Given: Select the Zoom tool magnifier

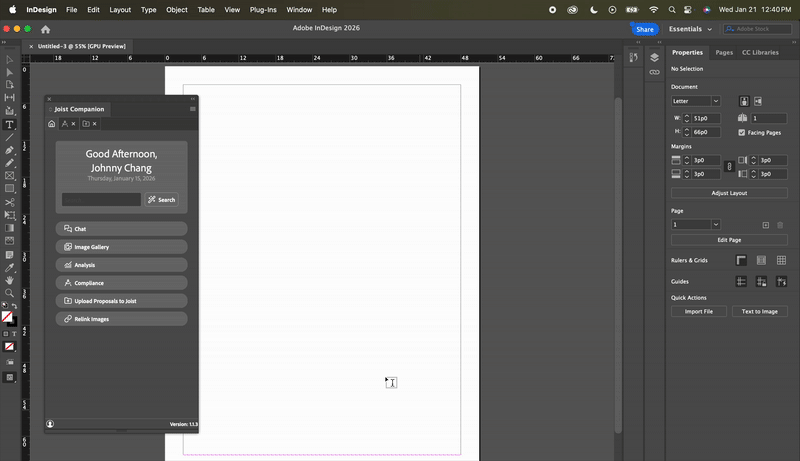Looking at the screenshot, I should tap(9, 293).
